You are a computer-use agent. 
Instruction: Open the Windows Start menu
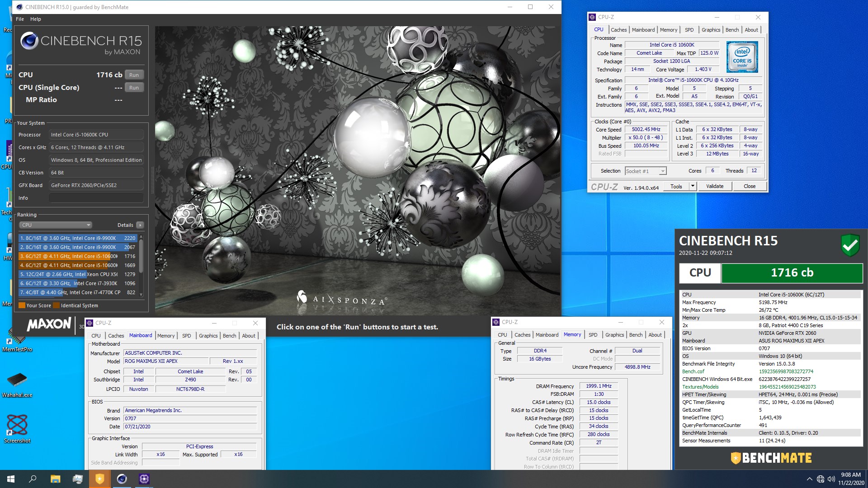coord(11,479)
